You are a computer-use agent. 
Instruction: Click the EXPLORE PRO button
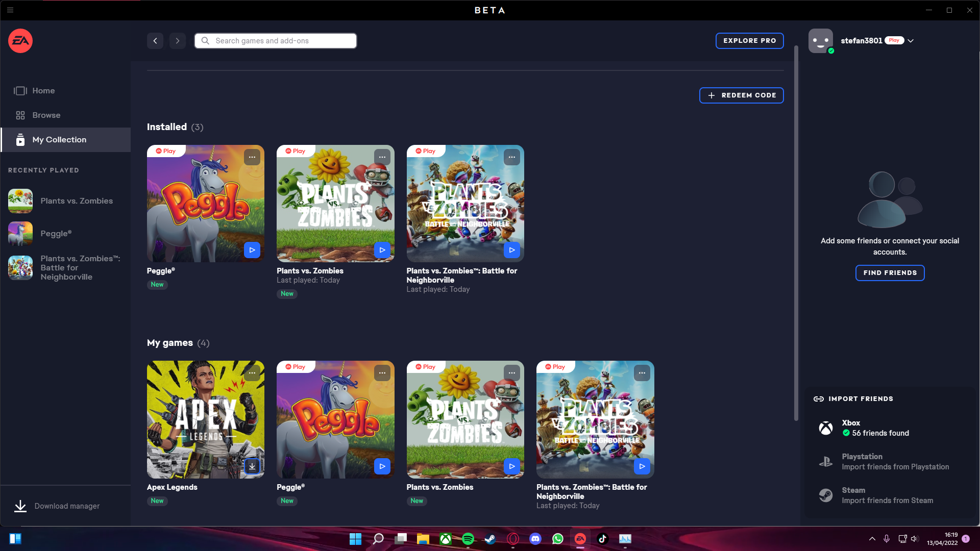coord(750,41)
